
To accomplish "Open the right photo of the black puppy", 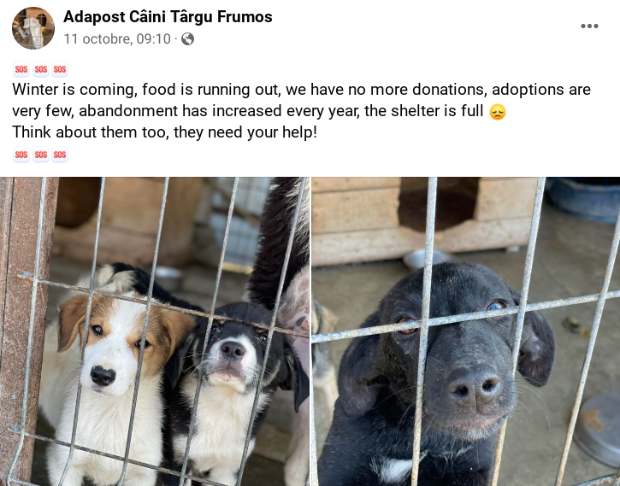I will pyautogui.click(x=466, y=331).
